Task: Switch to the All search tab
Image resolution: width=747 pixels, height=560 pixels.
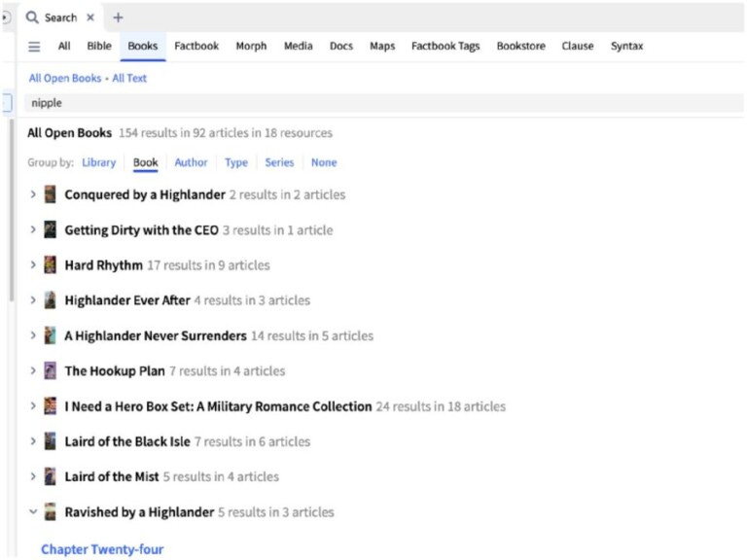Action: 64,47
